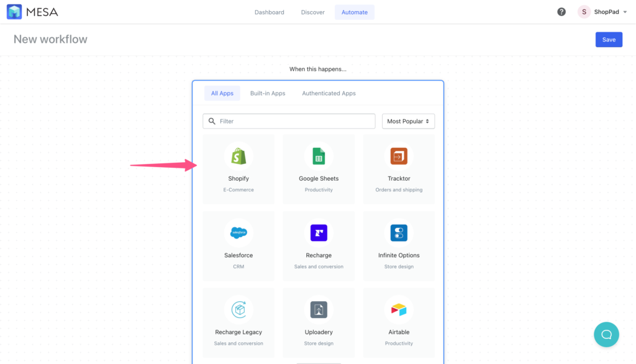This screenshot has width=636, height=364.
Task: Open the help question mark icon
Action: click(x=561, y=11)
